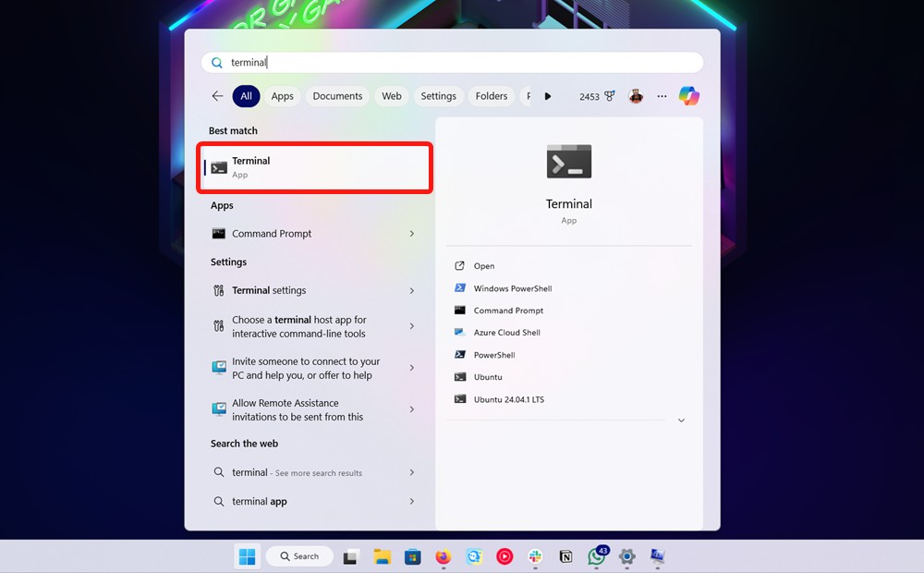Viewport: 924px width, 573px height.
Task: Switch to the Web filter tab
Action: [x=391, y=96]
